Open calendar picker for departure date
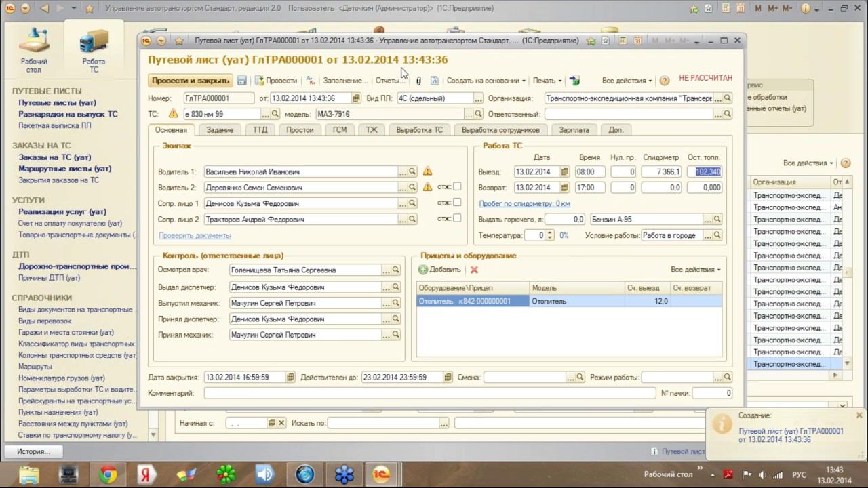This screenshot has width=868, height=488. pyautogui.click(x=565, y=172)
